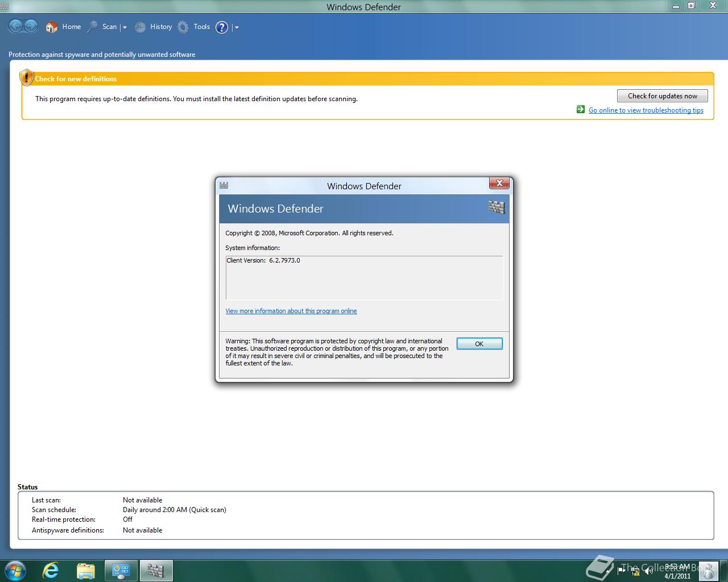Click the blue Help question mark icon
This screenshot has width=728, height=582.
click(x=222, y=27)
